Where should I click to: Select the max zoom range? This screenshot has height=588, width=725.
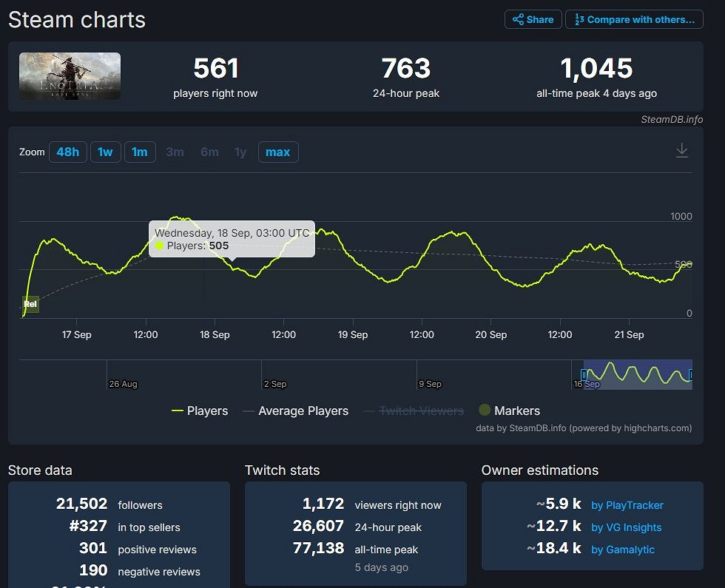coord(277,152)
